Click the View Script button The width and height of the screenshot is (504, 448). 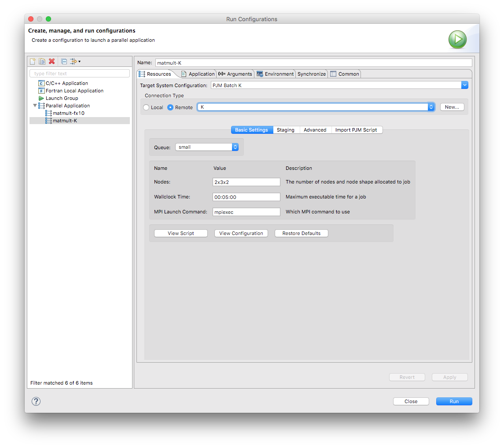tap(180, 233)
